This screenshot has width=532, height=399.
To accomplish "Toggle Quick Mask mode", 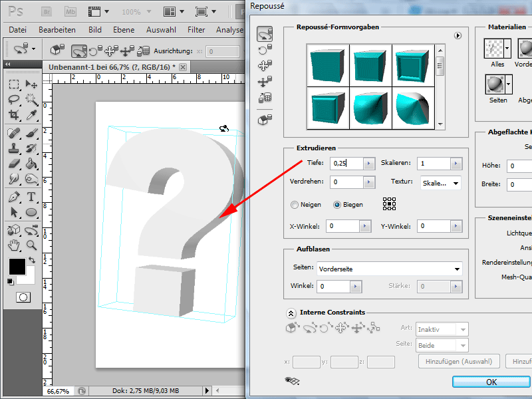I will (23, 297).
